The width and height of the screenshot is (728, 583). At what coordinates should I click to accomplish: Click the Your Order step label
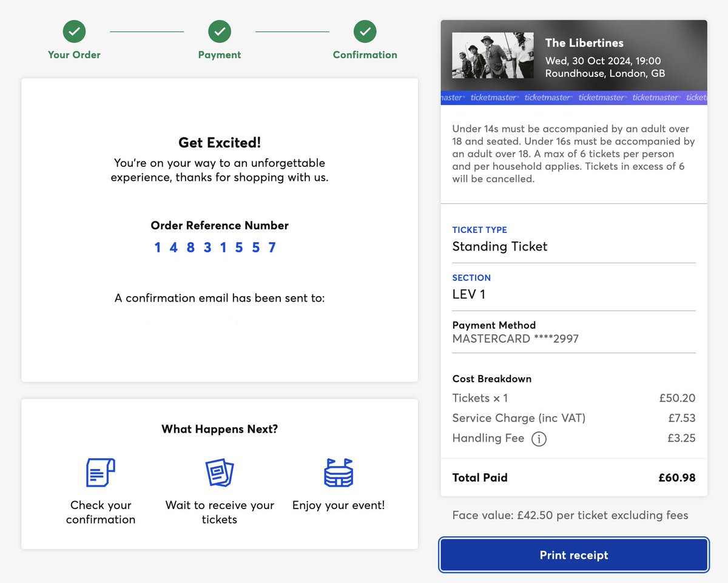74,55
